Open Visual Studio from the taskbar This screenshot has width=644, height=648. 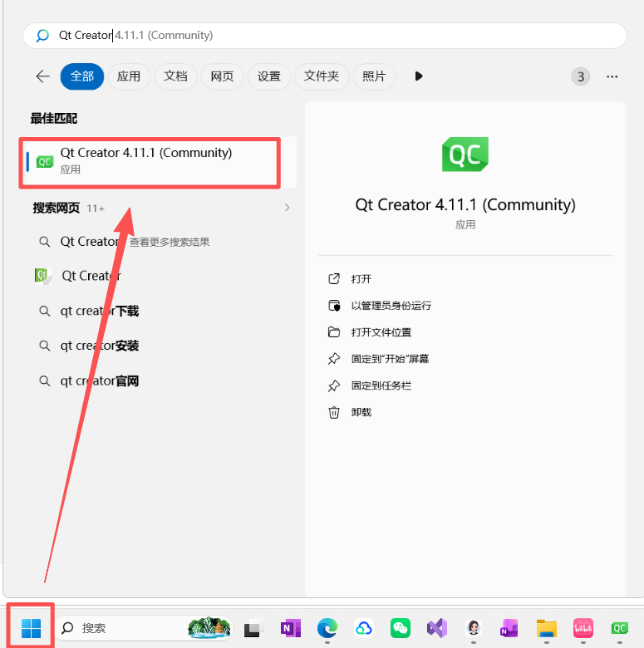(437, 629)
